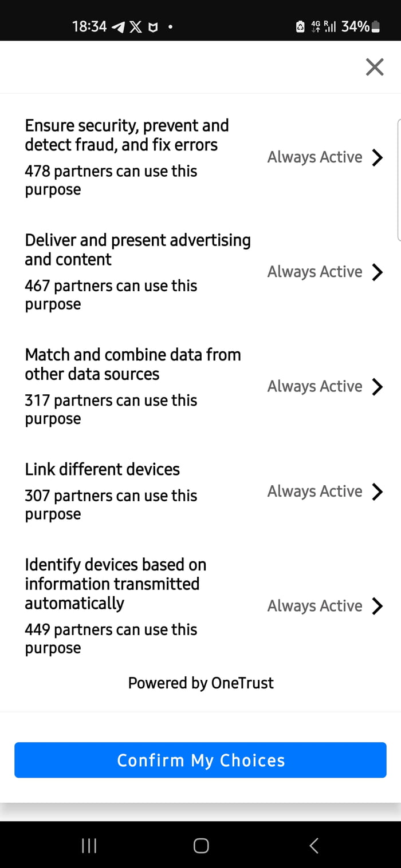Image resolution: width=401 pixels, height=868 pixels.
Task: Close the privacy preferences dialog
Action: (375, 67)
